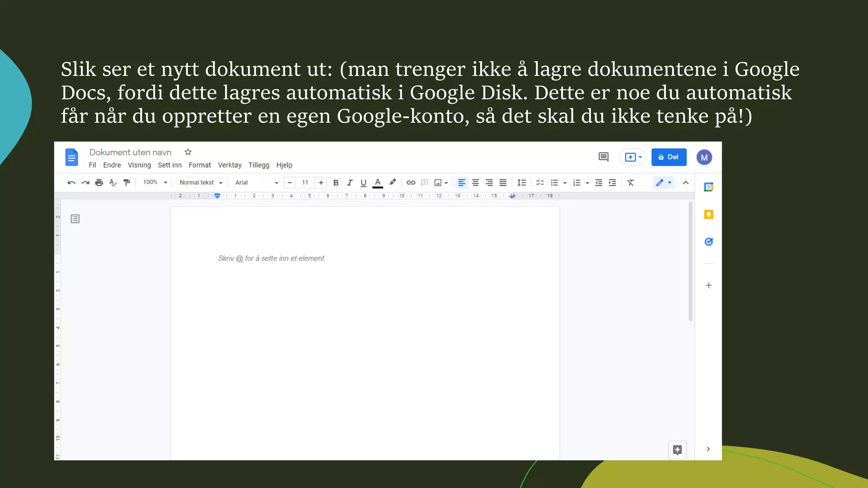Click the vertical scrollbar
Viewport: 868px width, 488px height.
690,261
